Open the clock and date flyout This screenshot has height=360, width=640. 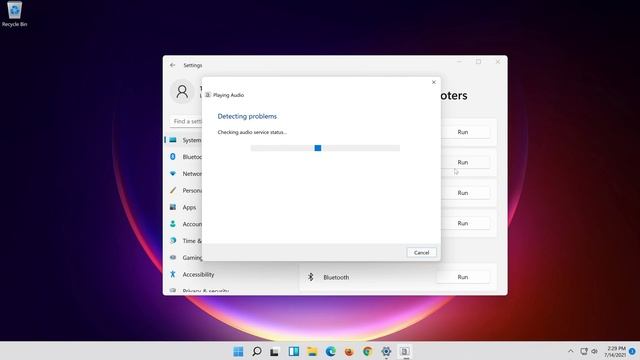click(615, 351)
